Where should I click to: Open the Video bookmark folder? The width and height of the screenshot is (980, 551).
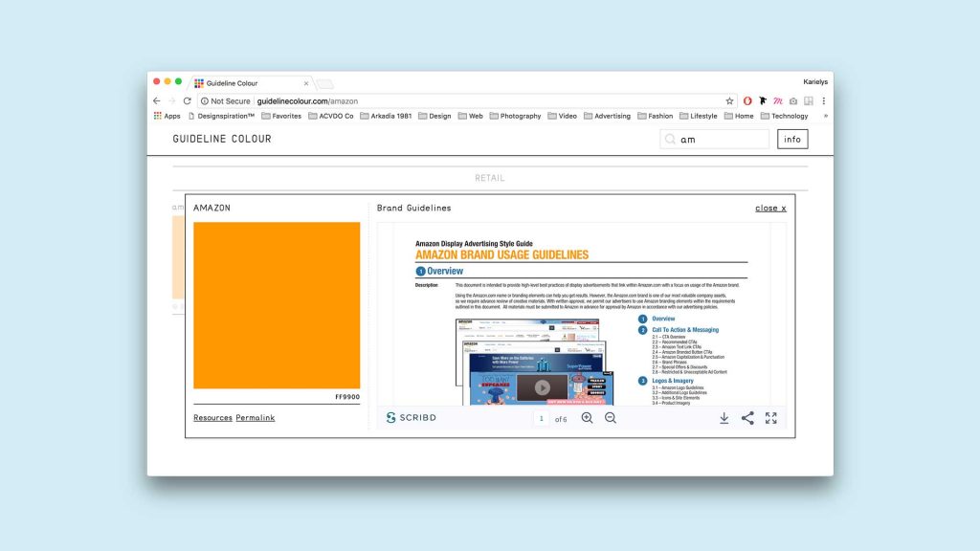(563, 116)
